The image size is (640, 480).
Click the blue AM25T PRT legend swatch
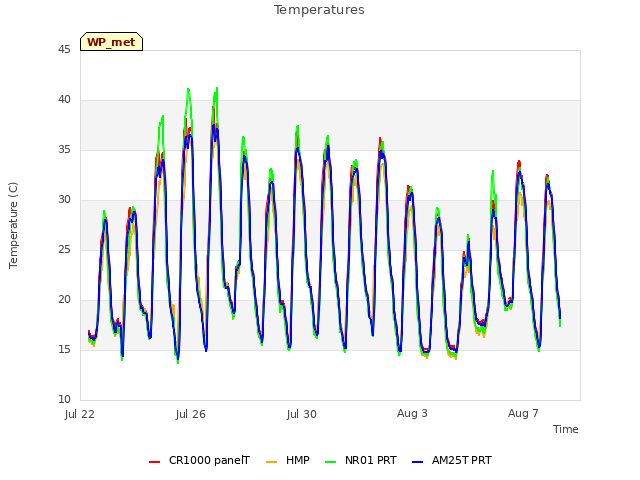pyautogui.click(x=418, y=462)
